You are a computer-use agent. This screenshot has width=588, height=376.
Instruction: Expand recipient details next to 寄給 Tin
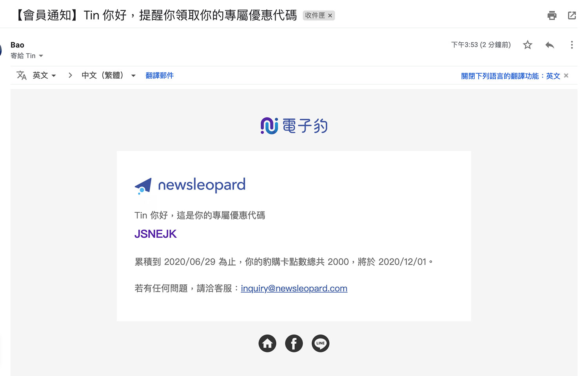(x=41, y=56)
